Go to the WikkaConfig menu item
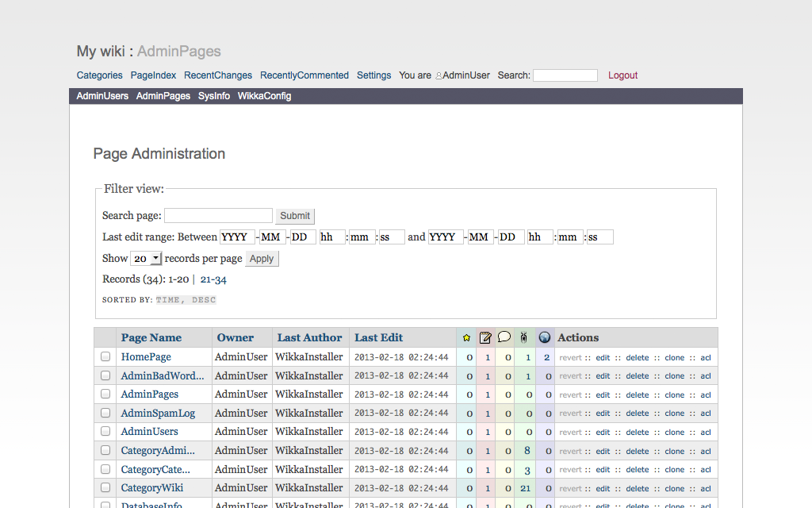The height and width of the screenshot is (508, 812). [x=264, y=96]
